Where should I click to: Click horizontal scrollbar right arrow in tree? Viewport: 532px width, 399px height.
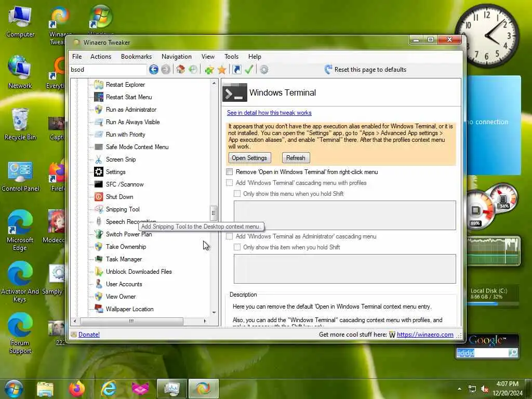[x=205, y=321]
